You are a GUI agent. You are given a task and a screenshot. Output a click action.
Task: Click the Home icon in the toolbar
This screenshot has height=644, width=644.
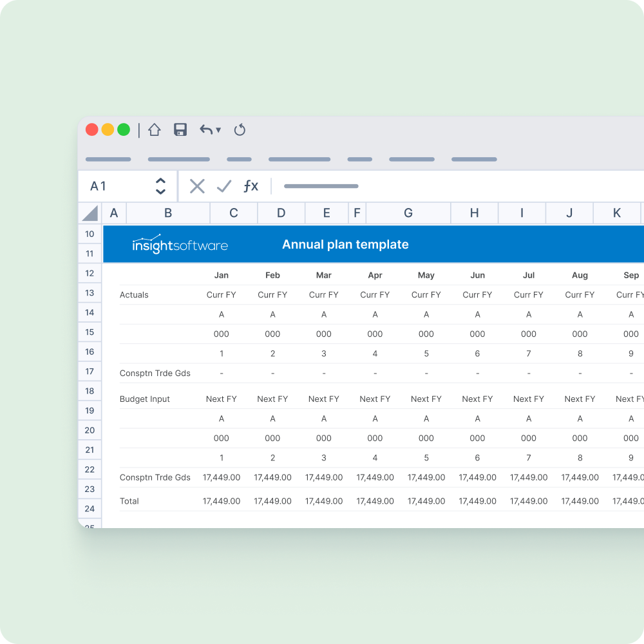(154, 130)
